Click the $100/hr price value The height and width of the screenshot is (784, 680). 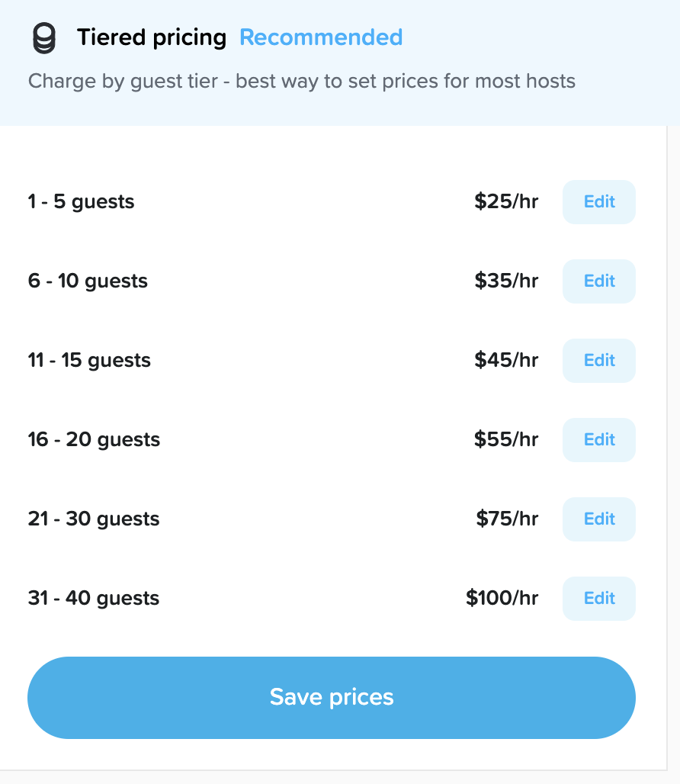[502, 599]
